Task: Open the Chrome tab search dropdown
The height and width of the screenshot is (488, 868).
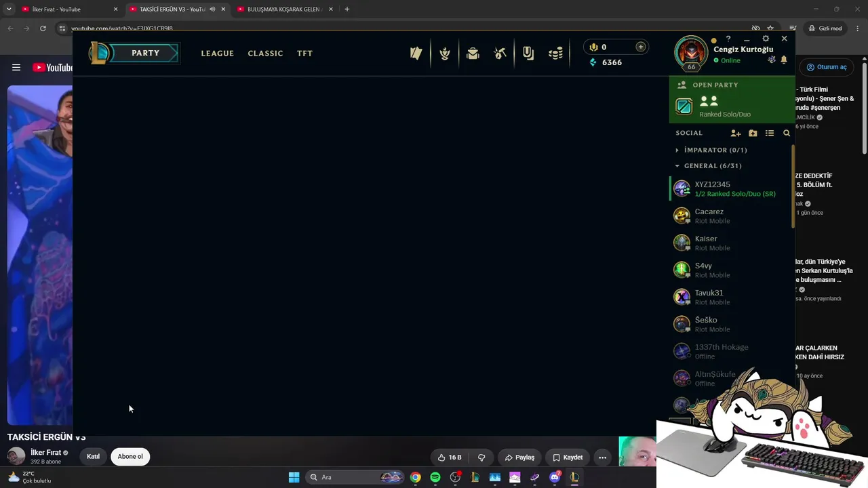Action: pos(9,9)
